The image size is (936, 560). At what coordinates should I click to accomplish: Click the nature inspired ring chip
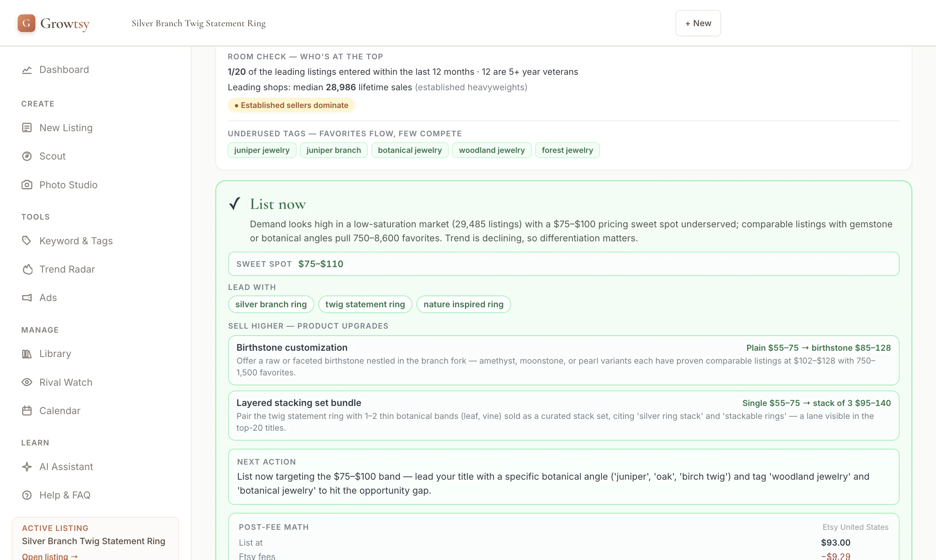coord(464,304)
